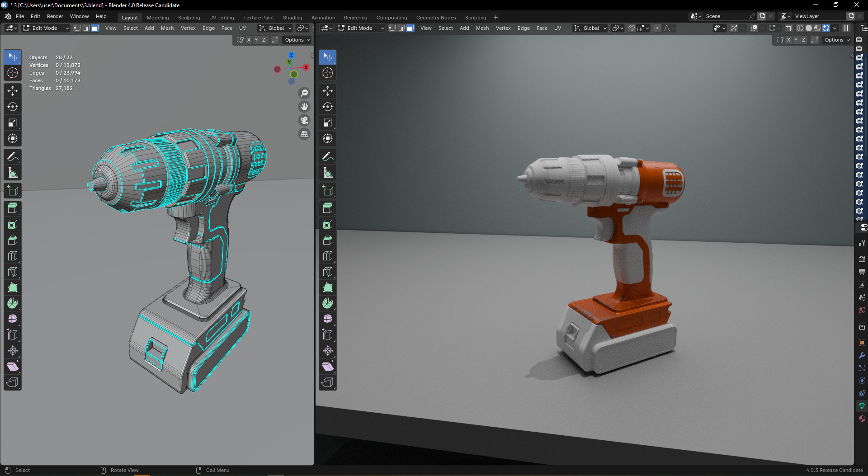Image resolution: width=868 pixels, height=476 pixels.
Task: Expand Global transform orientation in left viewport
Action: [275, 28]
